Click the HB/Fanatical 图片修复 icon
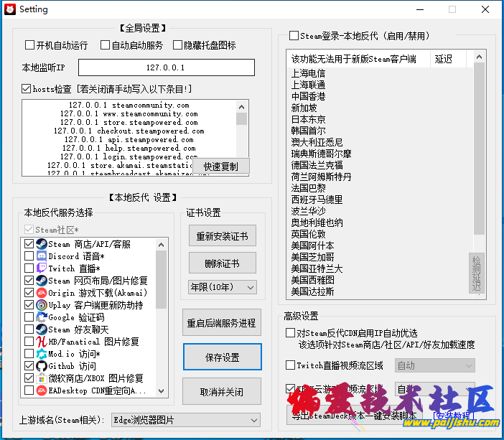504x440 pixels. [42, 342]
